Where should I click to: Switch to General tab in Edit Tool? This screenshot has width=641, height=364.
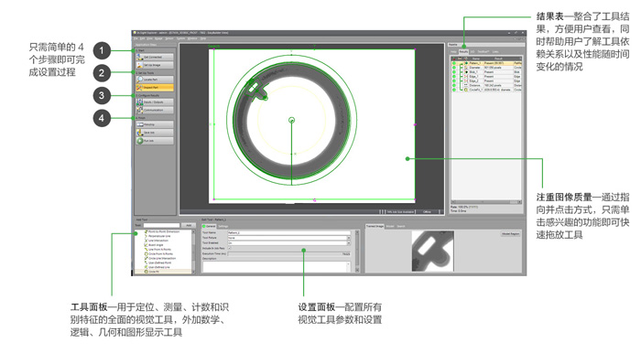click(209, 226)
